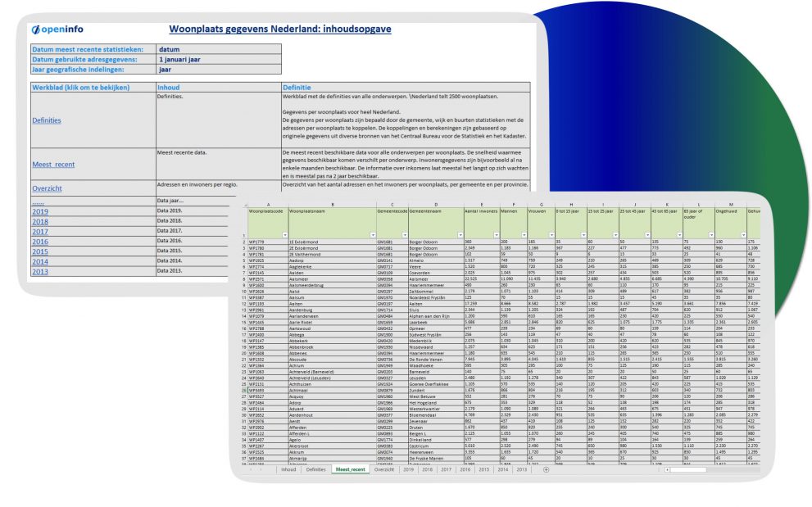This screenshot has width=812, height=507.
Task: Select the 'Definitie' column header cell
Action: [406, 87]
